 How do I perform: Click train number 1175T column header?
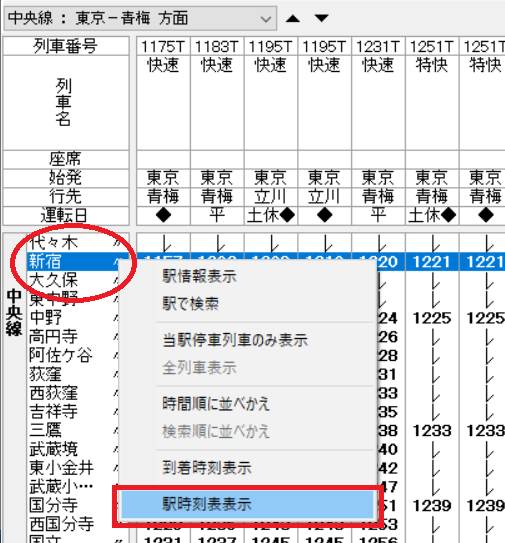point(163,46)
